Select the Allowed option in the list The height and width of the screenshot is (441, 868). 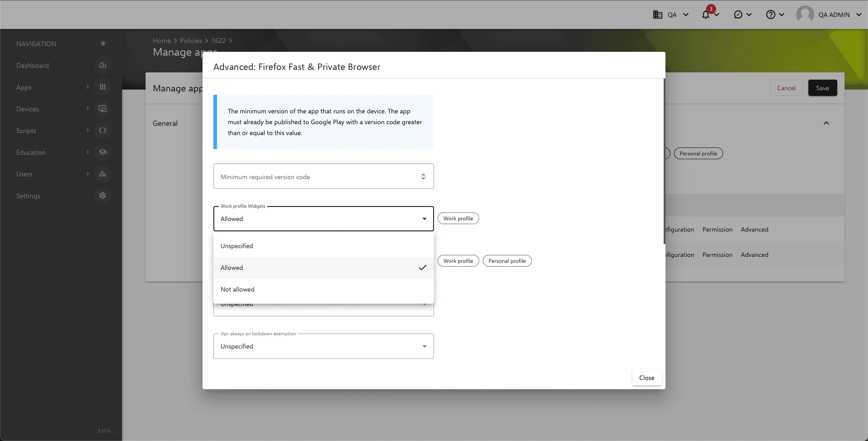click(323, 268)
